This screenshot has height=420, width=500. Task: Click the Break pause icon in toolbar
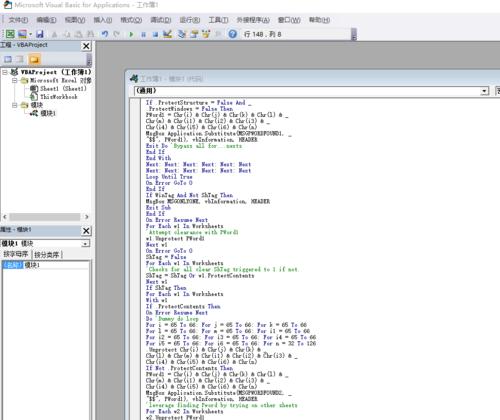(143, 34)
